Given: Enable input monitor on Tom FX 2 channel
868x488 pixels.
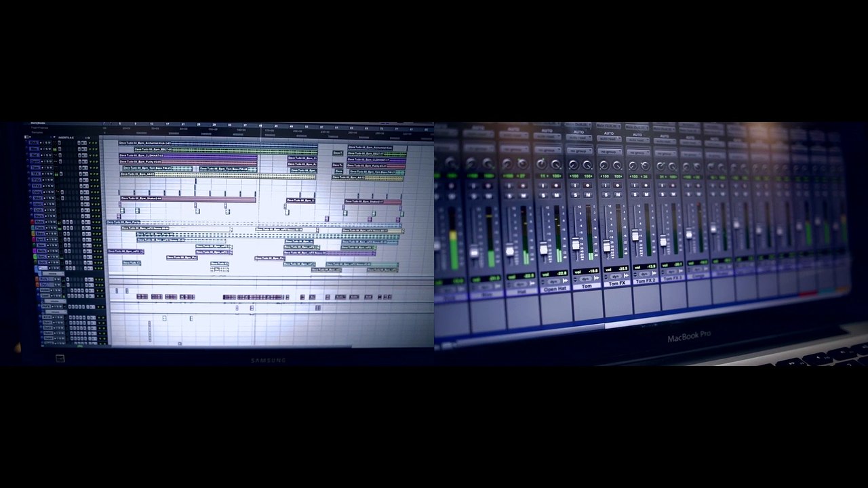Looking at the screenshot, I should coord(634,185).
